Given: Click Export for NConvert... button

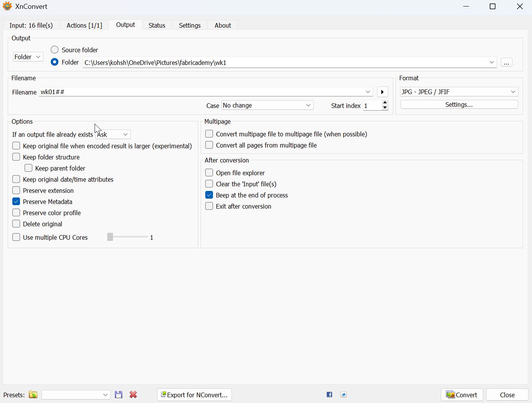Looking at the screenshot, I should coord(195,395).
